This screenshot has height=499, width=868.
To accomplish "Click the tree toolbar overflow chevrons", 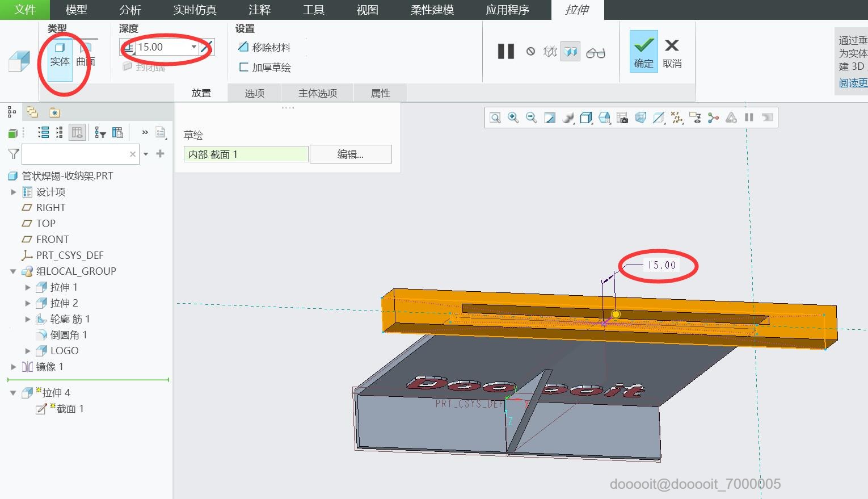I will pos(145,132).
